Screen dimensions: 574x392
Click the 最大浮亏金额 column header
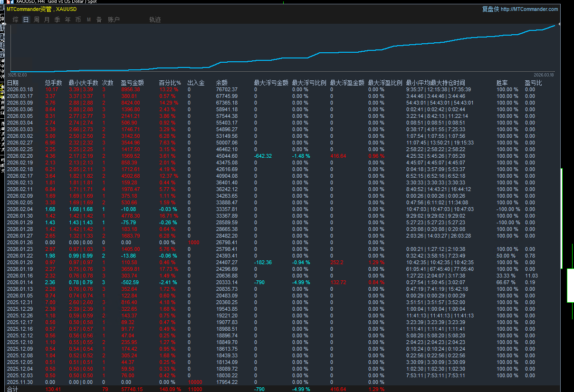pyautogui.click(x=271, y=83)
